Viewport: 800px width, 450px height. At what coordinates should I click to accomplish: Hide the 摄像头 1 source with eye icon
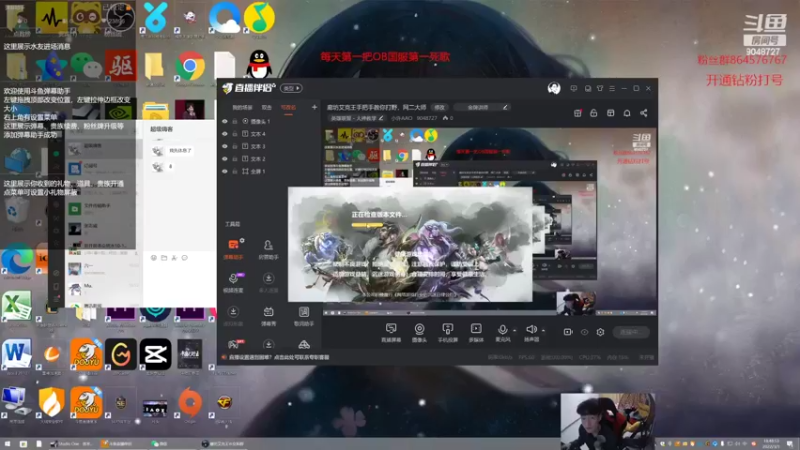(x=224, y=121)
